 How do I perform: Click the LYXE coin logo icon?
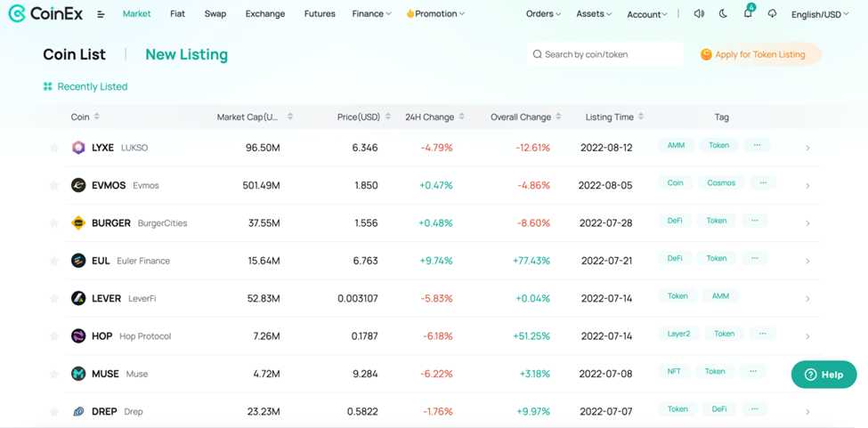[78, 148]
